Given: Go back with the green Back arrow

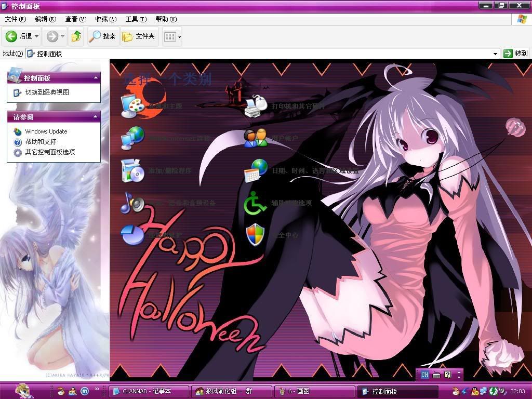Looking at the screenshot, I should point(11,36).
